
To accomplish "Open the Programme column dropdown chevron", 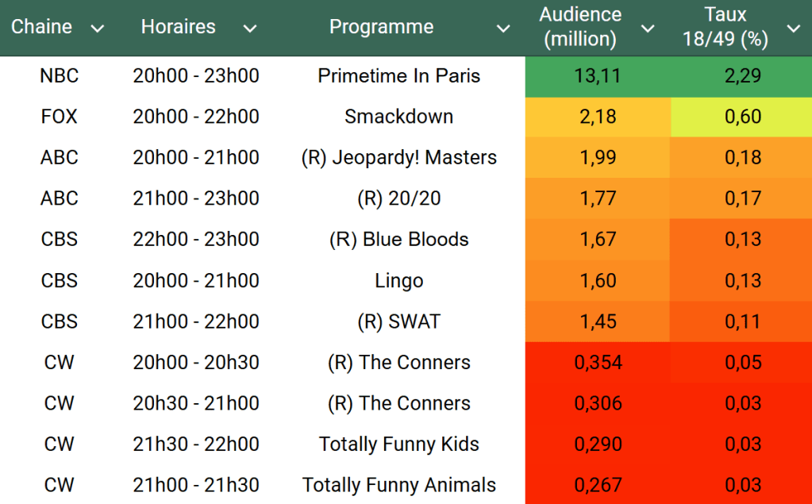I will coord(503,29).
